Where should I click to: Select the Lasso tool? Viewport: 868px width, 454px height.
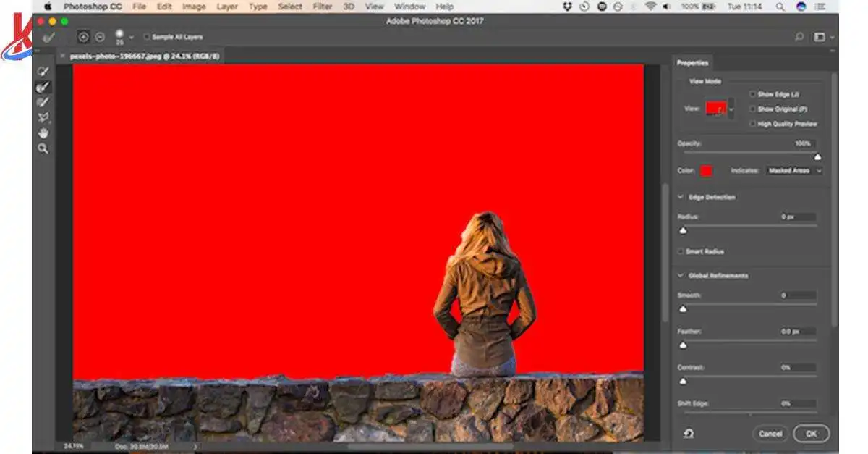click(43, 117)
